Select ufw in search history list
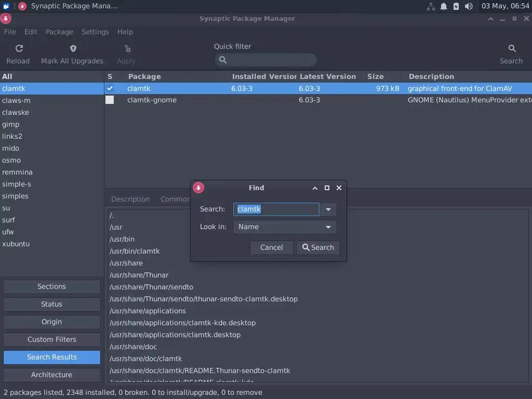The image size is (532, 399). coord(52,232)
